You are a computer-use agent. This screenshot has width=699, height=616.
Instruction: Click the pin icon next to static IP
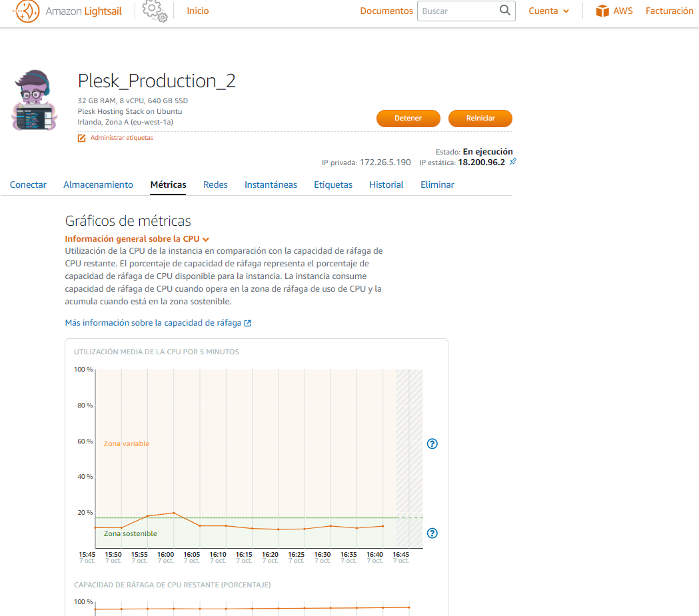click(x=512, y=162)
